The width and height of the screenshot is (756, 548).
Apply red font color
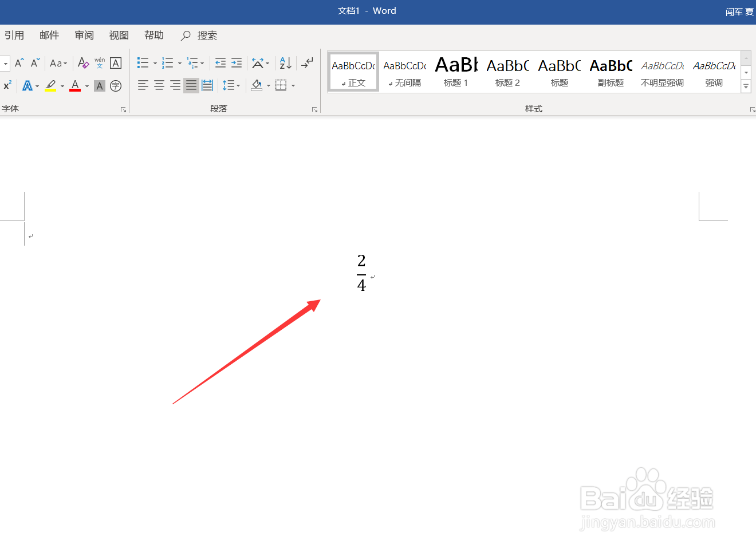pos(75,86)
